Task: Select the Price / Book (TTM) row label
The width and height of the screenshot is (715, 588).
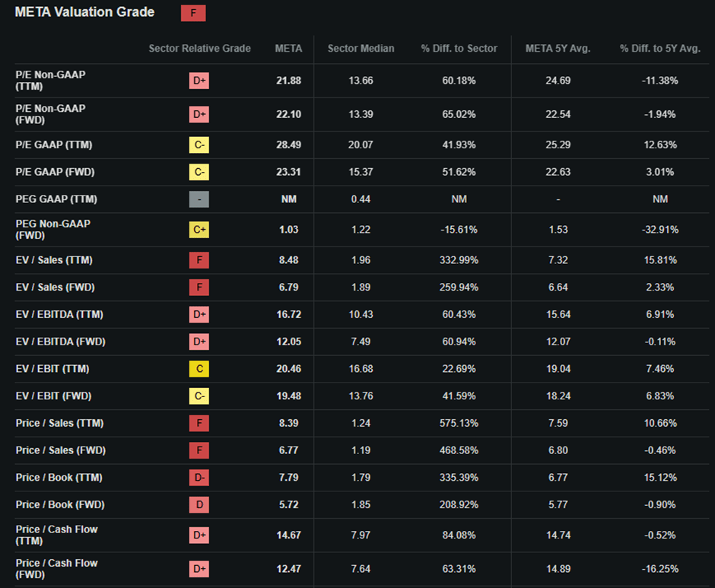Action: 59,478
